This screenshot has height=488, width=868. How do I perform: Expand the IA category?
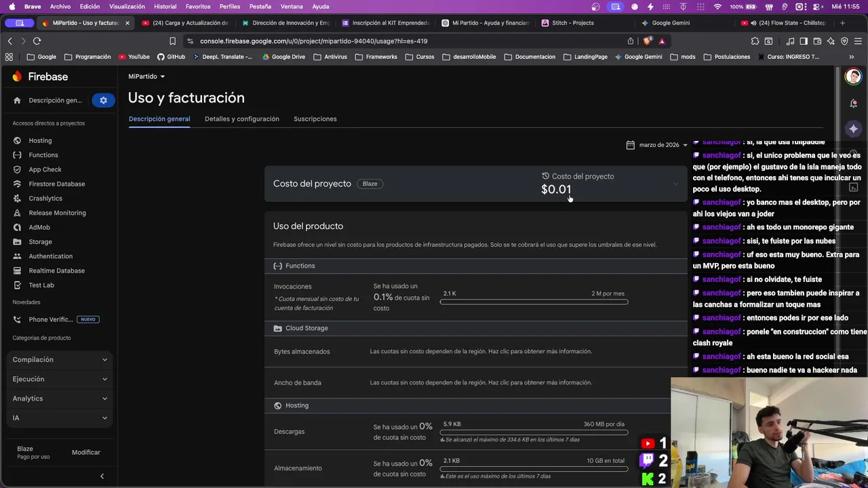click(x=60, y=418)
